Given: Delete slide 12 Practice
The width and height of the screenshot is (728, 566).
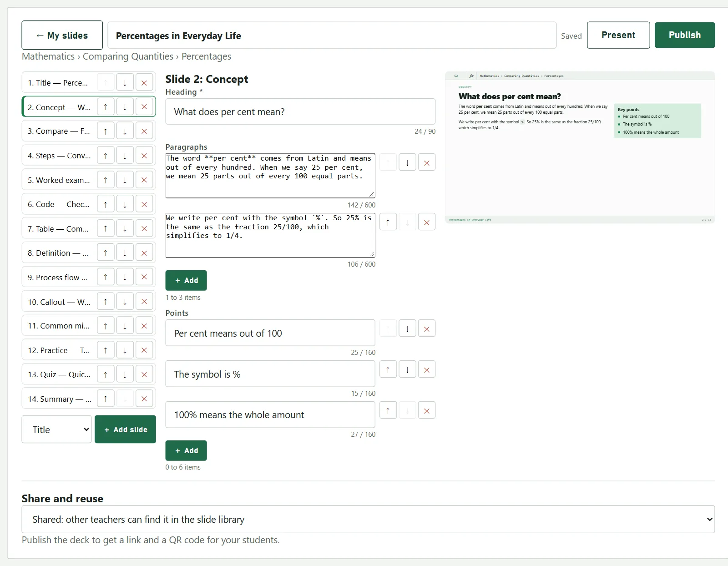Looking at the screenshot, I should pos(144,350).
